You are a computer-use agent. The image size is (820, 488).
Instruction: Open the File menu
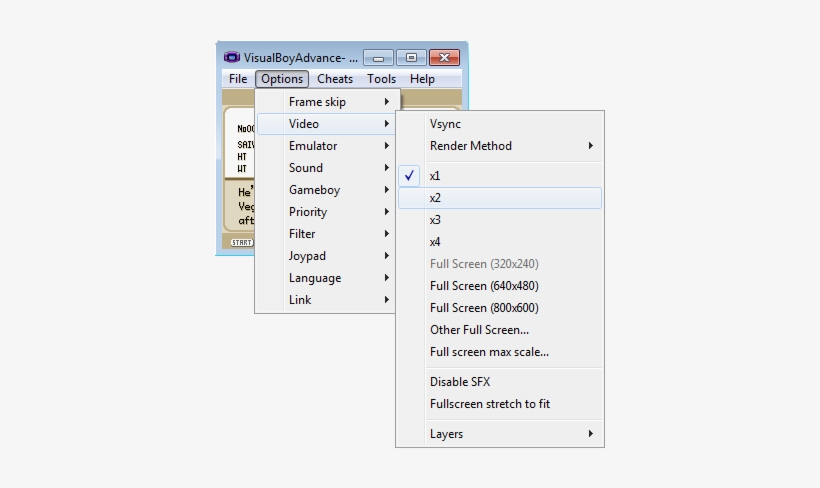click(238, 79)
